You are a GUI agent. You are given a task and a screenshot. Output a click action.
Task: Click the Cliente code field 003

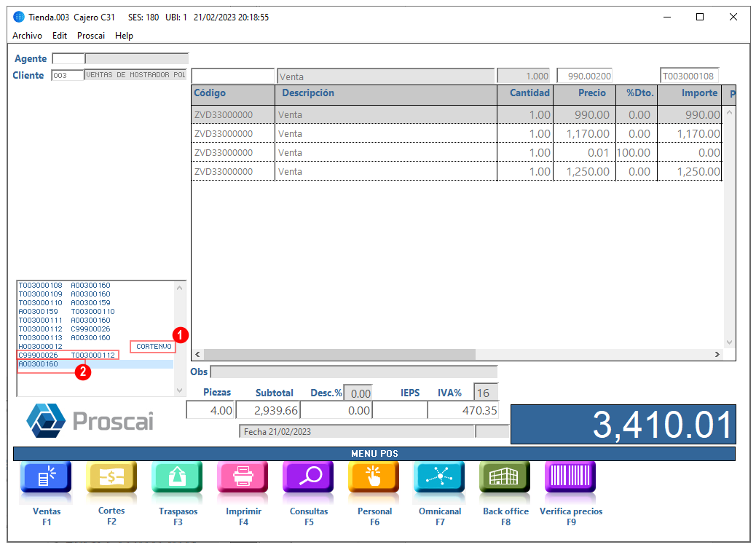(x=68, y=75)
